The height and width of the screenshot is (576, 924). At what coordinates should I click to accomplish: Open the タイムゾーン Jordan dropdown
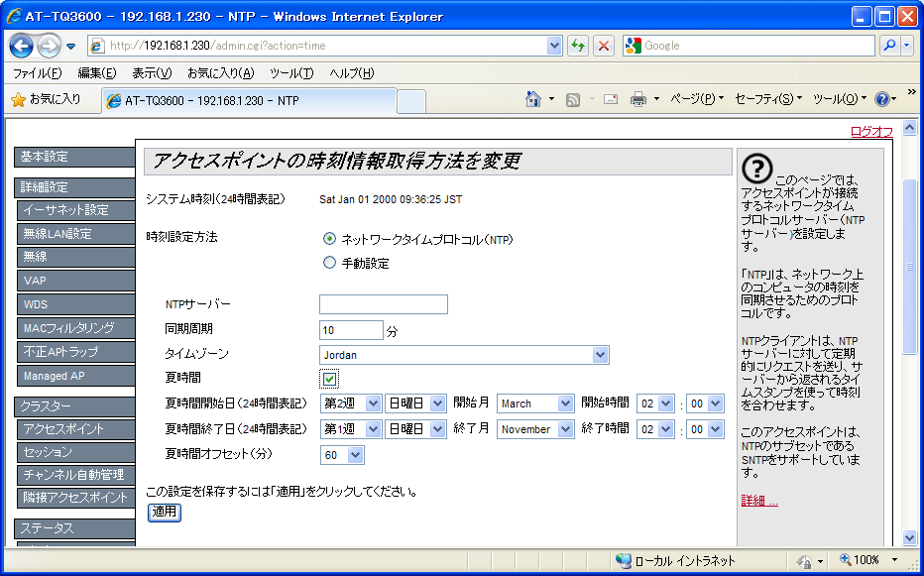pyautogui.click(x=464, y=355)
